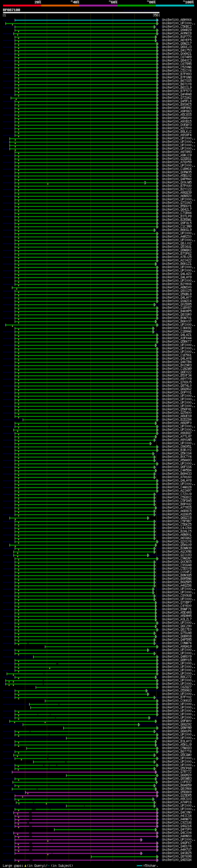This screenshot has height=868, width=197.
Task: Select the UniRef100_A7TMS5 label
Action: (177, 507)
